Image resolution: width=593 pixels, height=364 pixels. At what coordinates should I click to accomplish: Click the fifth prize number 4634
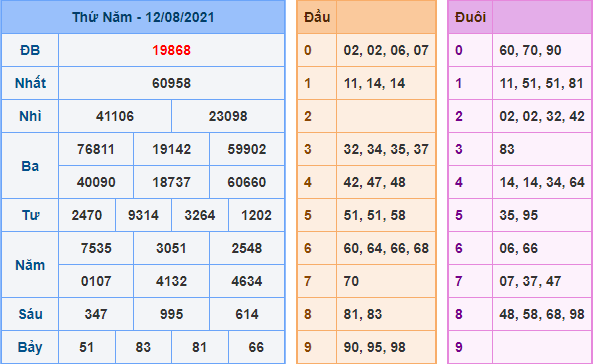coord(247,281)
